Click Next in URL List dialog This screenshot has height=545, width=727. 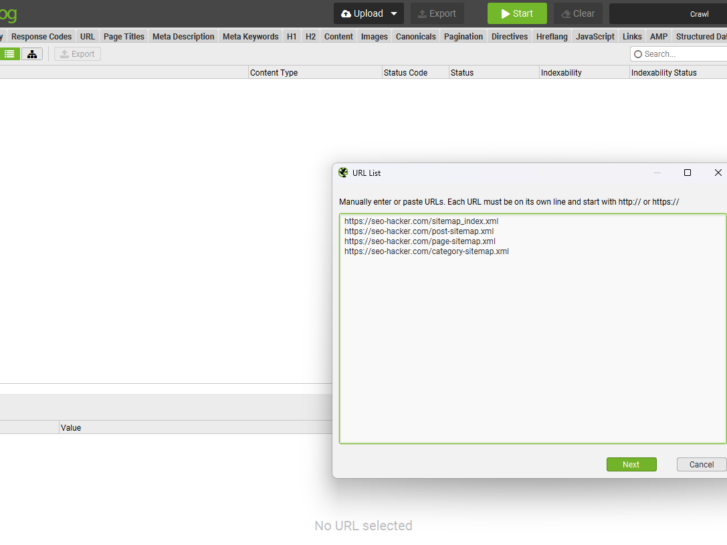click(631, 464)
